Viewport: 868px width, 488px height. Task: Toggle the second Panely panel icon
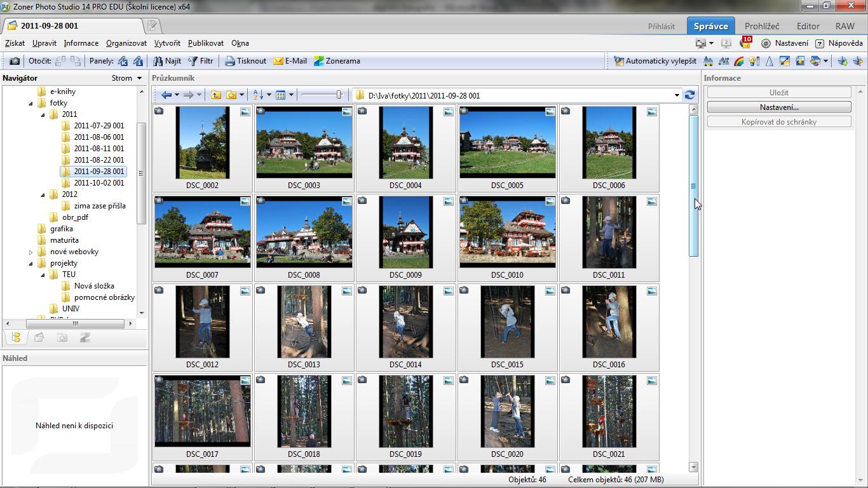(x=138, y=61)
